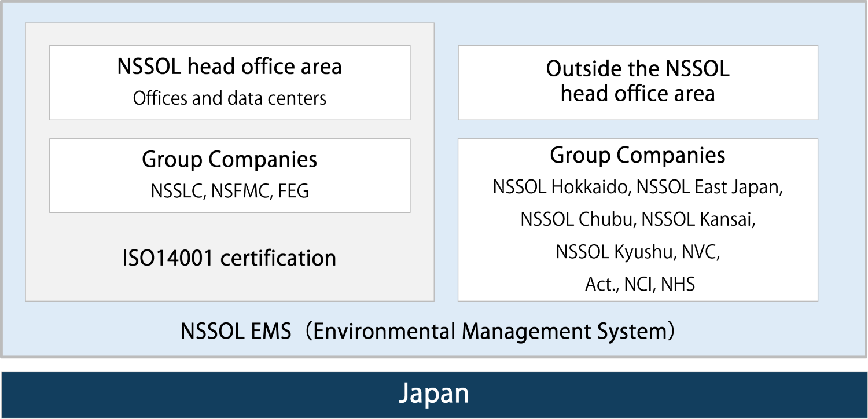Select the "NSSOL Kyushu, NVC," line
The width and height of the screenshot is (868, 419).
point(638,252)
